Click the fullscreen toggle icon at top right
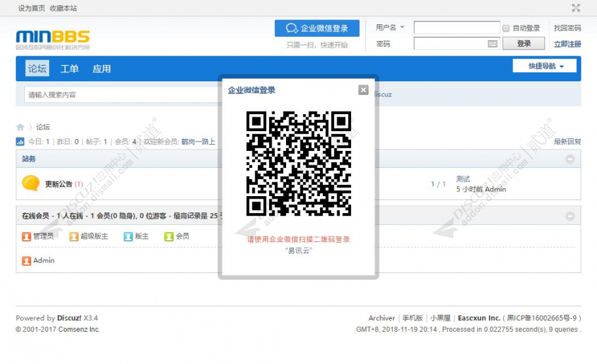 coord(576,8)
